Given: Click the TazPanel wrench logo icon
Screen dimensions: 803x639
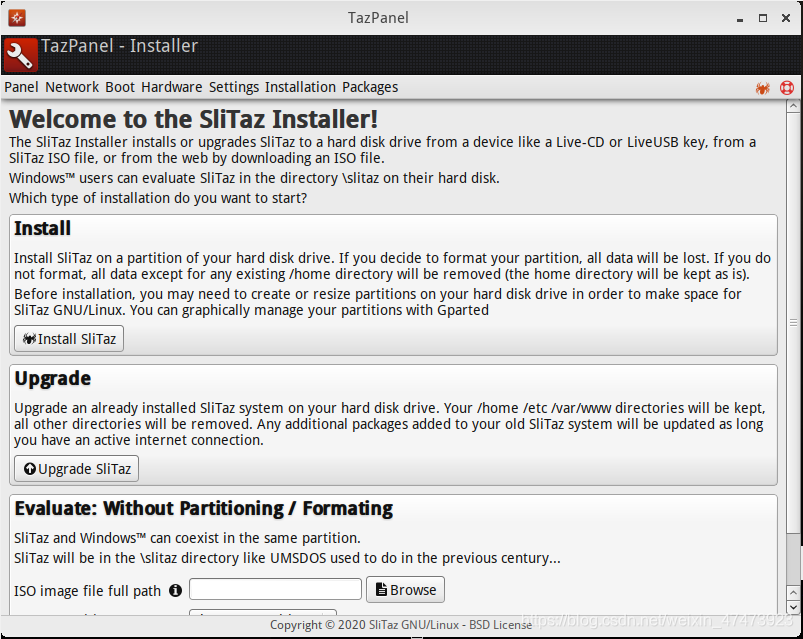Looking at the screenshot, I should coord(20,55).
